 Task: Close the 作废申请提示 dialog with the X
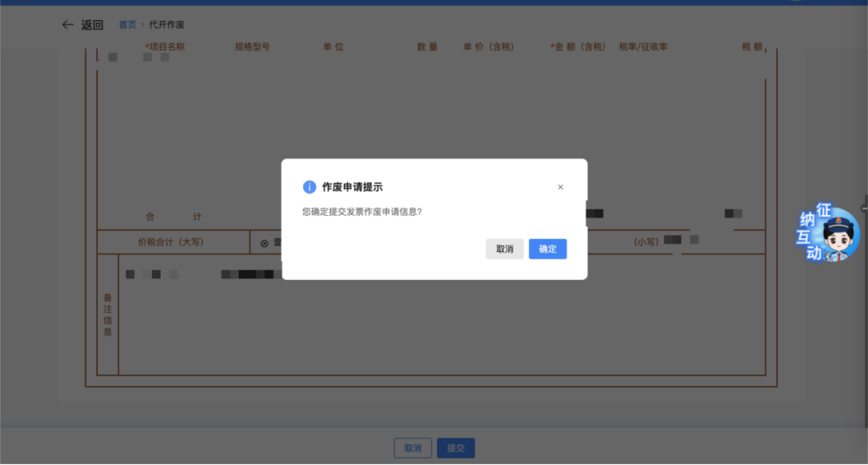pyautogui.click(x=560, y=187)
